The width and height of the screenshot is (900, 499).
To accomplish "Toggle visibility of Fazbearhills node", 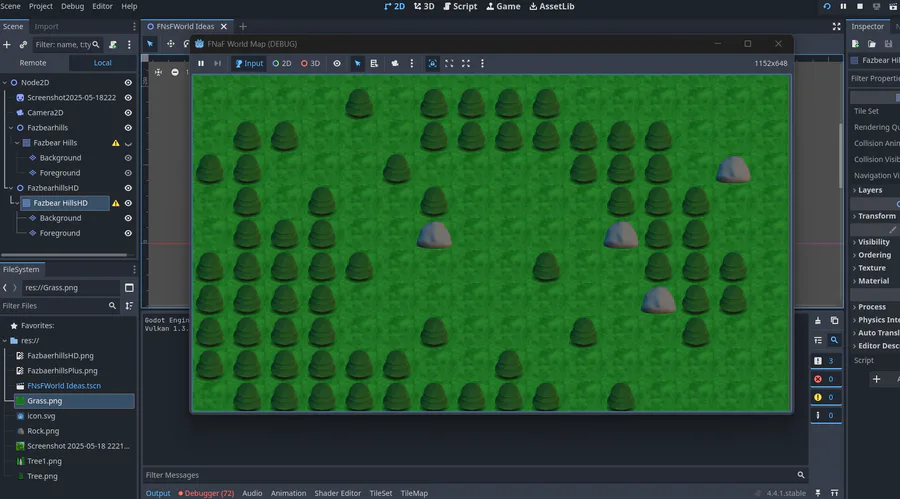I will point(128,127).
